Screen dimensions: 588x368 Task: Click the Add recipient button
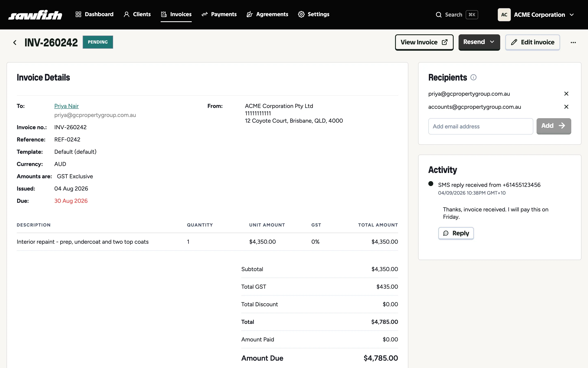coord(554,126)
